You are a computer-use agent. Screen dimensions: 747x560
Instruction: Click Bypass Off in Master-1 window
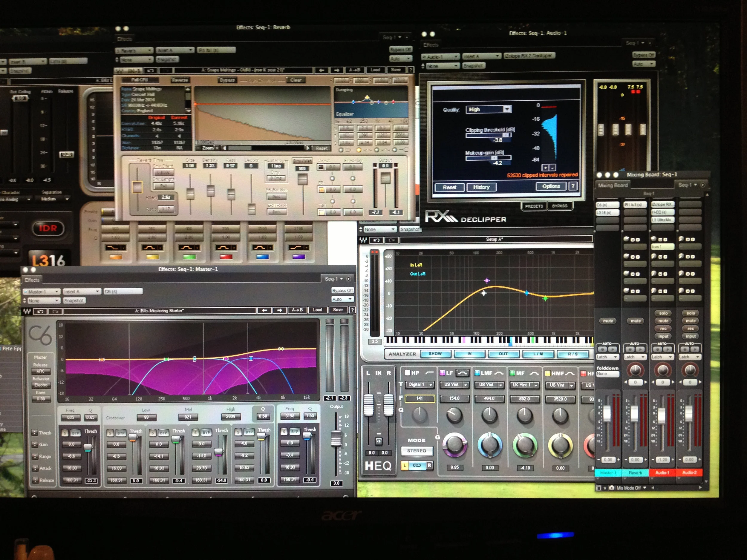(x=342, y=291)
